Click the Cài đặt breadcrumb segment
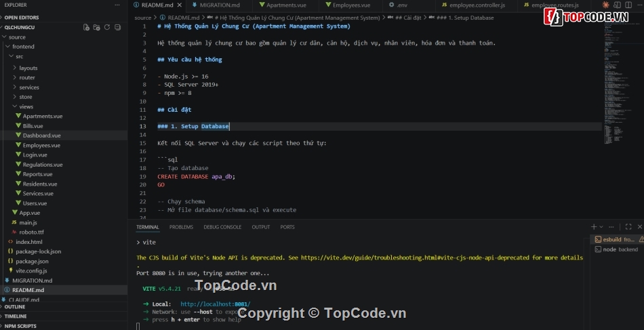 point(408,18)
